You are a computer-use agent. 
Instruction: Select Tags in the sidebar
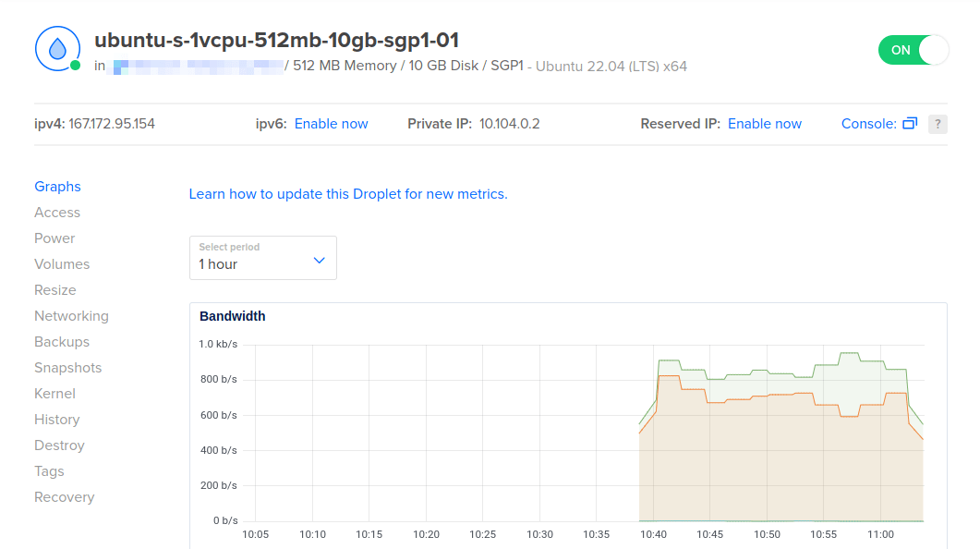point(49,470)
